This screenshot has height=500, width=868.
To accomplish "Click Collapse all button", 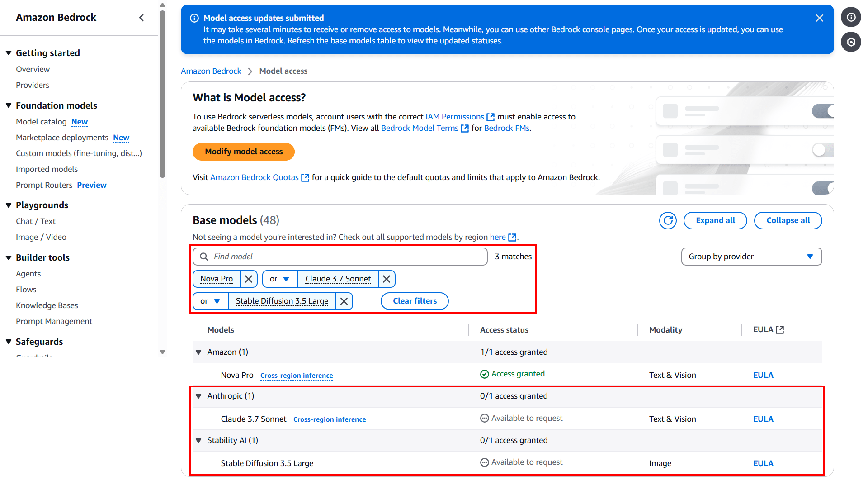I will click(x=788, y=220).
